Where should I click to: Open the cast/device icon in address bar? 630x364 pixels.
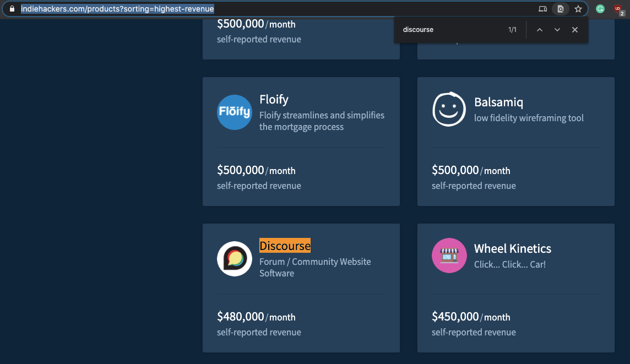pos(543,9)
